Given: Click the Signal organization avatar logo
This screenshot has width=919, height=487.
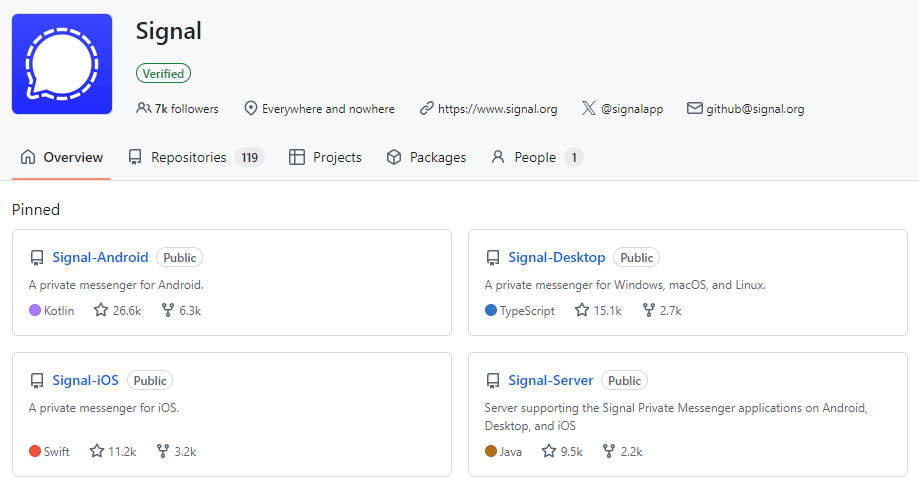Looking at the screenshot, I should tap(62, 64).
